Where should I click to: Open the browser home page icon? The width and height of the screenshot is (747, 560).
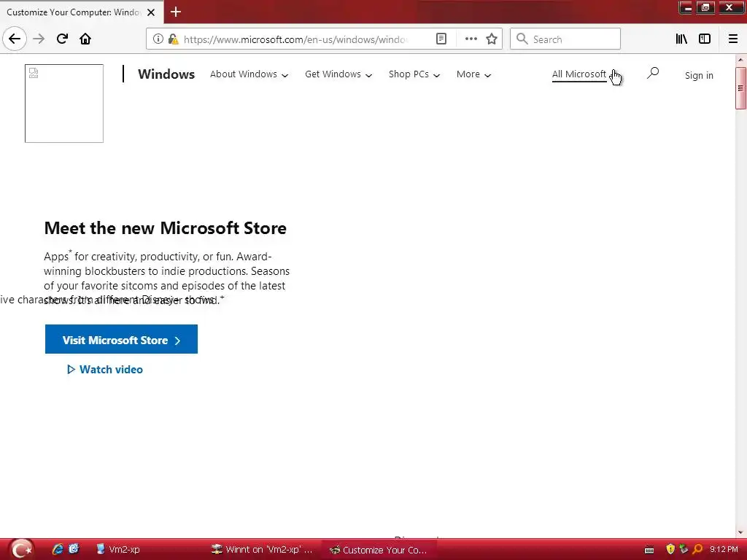click(85, 39)
